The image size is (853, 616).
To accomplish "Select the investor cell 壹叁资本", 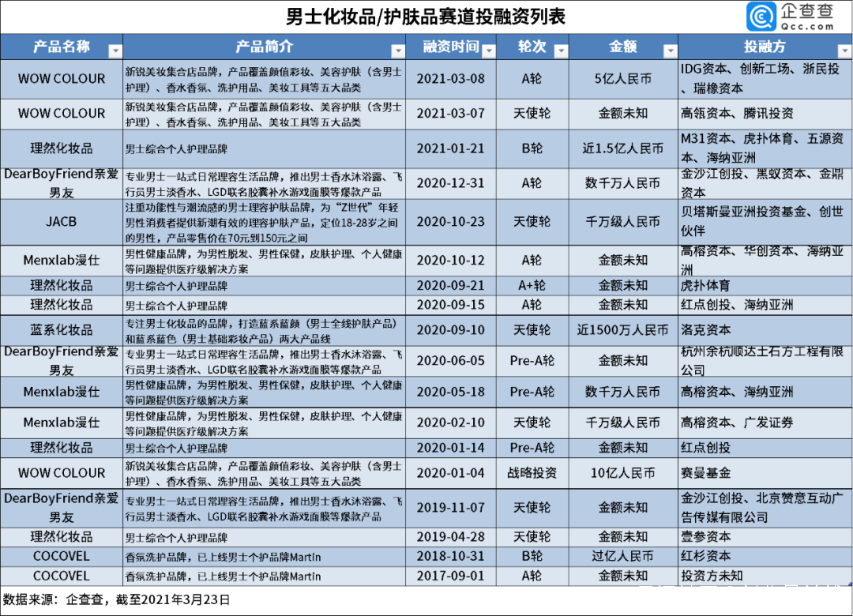I will pyautogui.click(x=765, y=537).
